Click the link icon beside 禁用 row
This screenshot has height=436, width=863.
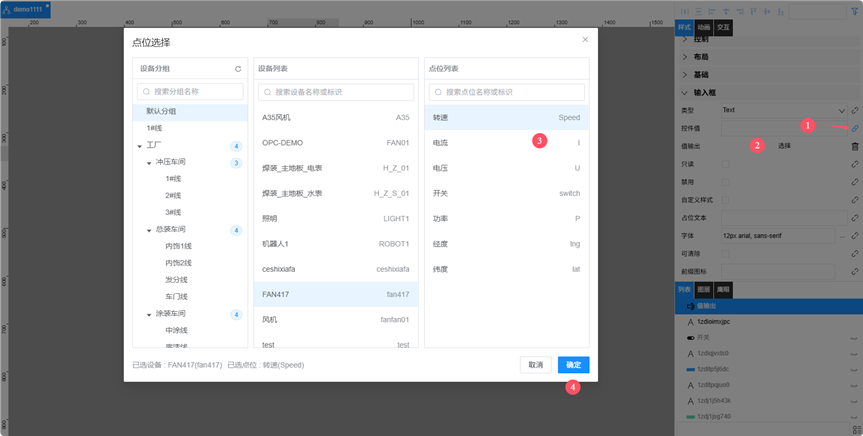pos(855,182)
